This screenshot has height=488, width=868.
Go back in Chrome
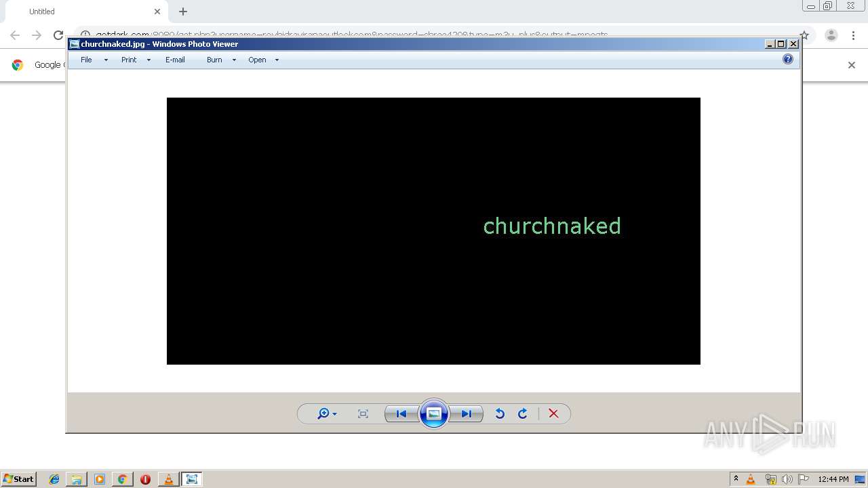(15, 35)
